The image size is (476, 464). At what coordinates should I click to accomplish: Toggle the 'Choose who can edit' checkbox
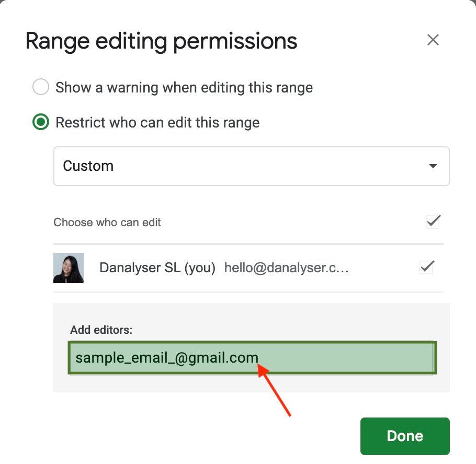pyautogui.click(x=433, y=222)
